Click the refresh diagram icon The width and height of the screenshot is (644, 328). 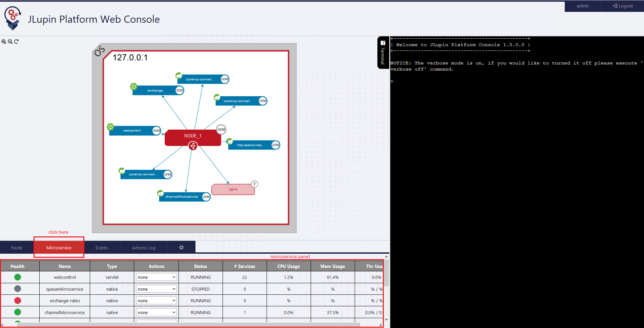[16, 41]
